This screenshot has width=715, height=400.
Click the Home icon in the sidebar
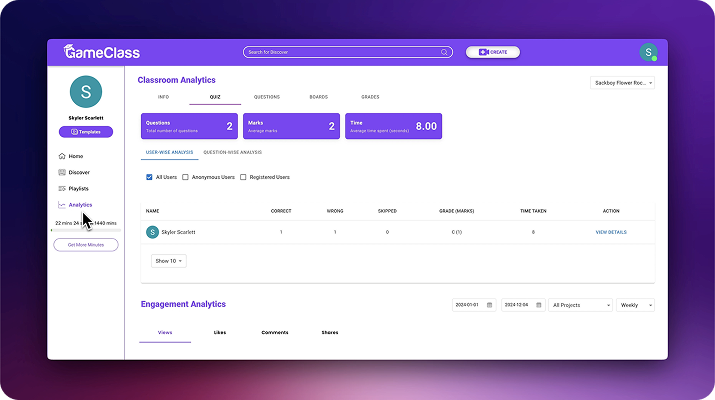click(x=62, y=156)
